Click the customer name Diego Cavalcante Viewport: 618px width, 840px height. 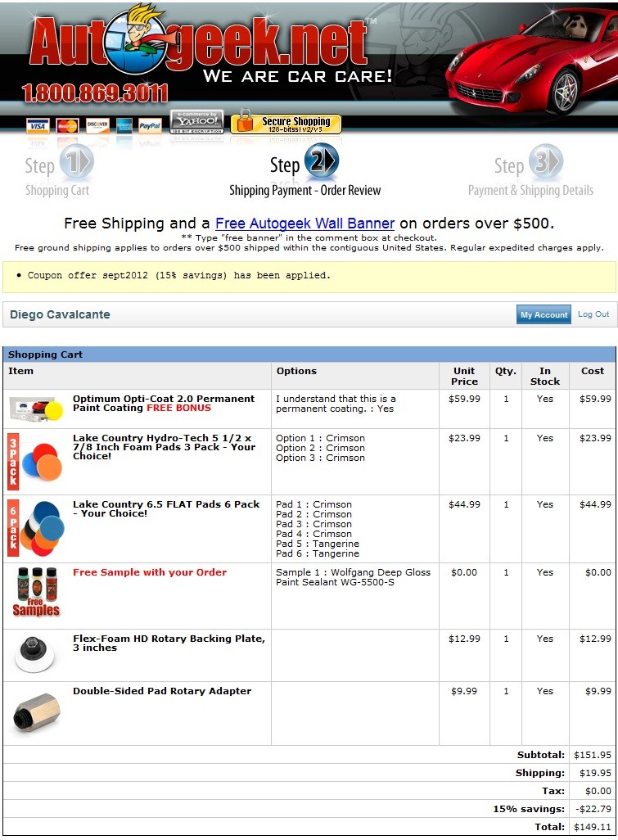pyautogui.click(x=60, y=314)
